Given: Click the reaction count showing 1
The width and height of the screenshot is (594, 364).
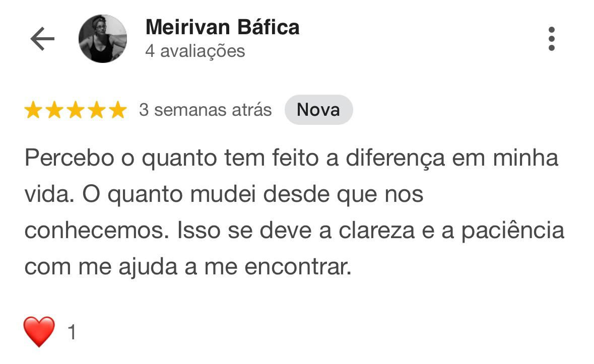Looking at the screenshot, I should (x=72, y=332).
